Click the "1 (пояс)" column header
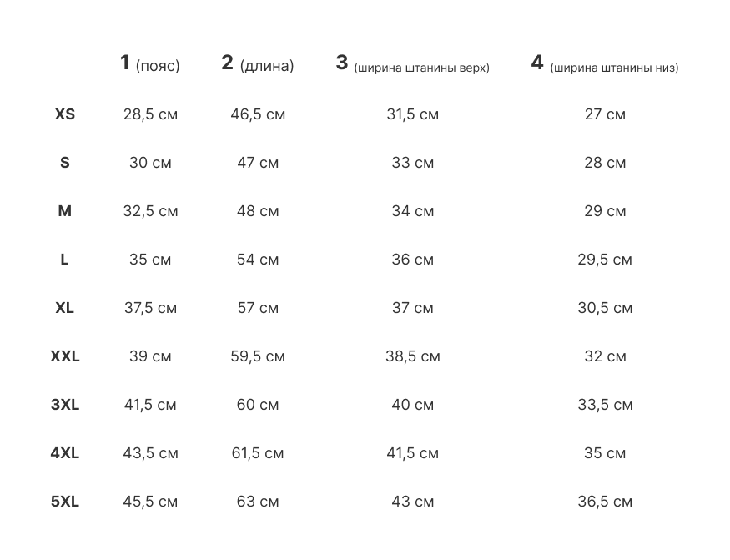The image size is (730, 560). click(x=150, y=64)
